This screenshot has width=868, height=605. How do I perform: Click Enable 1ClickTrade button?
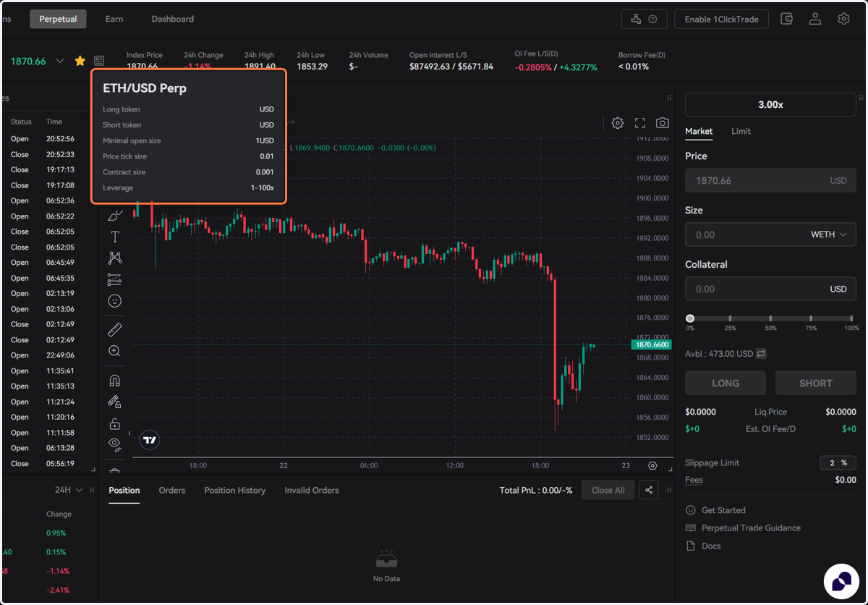tap(722, 20)
